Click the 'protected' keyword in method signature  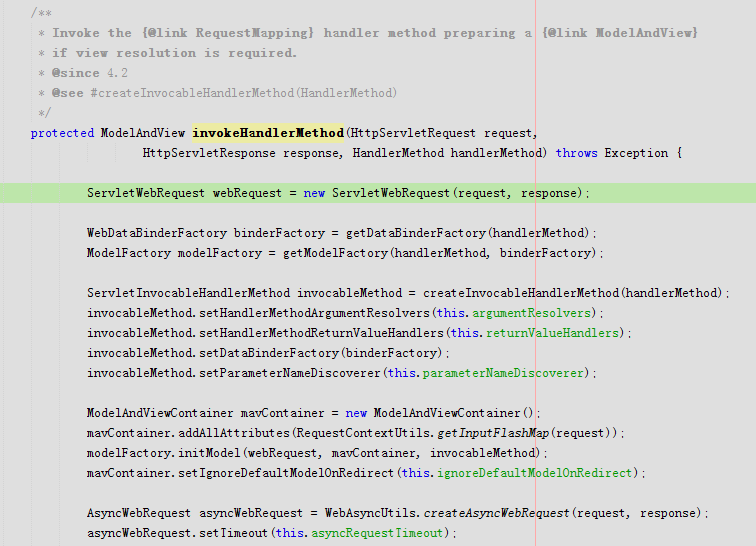click(x=62, y=133)
